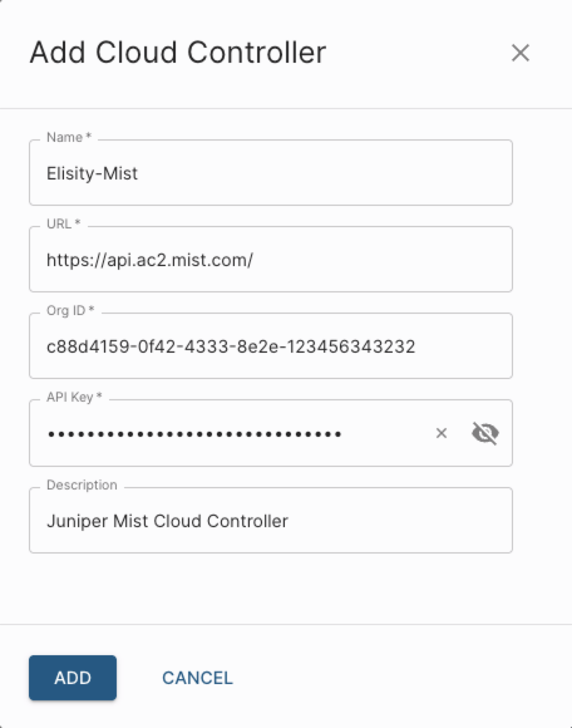The image size is (572, 728).
Task: Focus the URL field with api.ac2.mist.com
Action: 270,260
